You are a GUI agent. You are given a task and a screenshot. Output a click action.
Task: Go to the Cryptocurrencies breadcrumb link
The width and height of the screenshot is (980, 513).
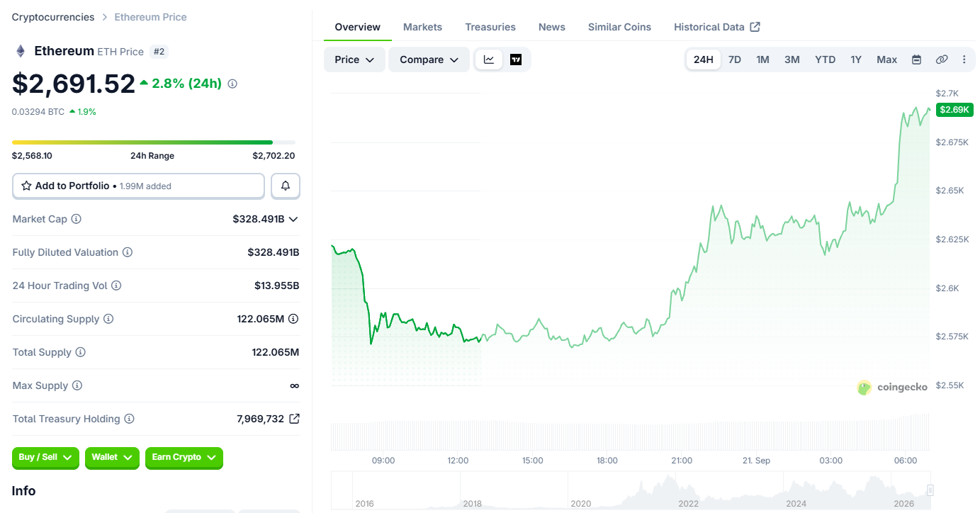[x=53, y=17]
